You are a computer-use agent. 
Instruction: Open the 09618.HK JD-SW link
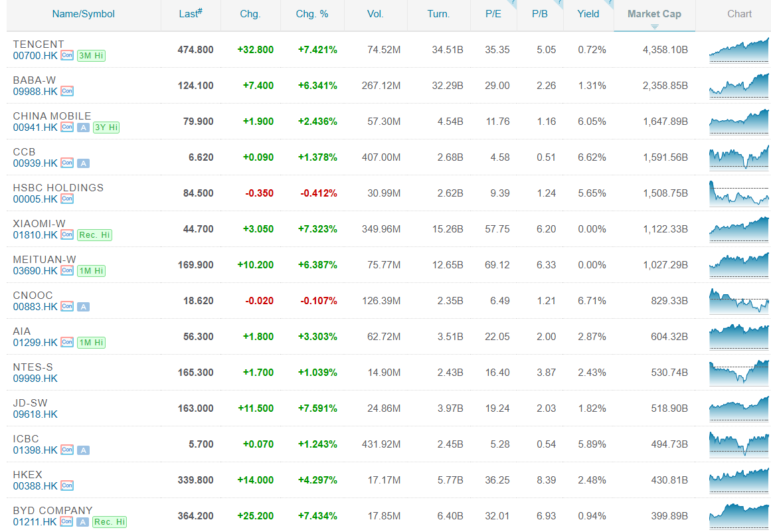[35, 414]
